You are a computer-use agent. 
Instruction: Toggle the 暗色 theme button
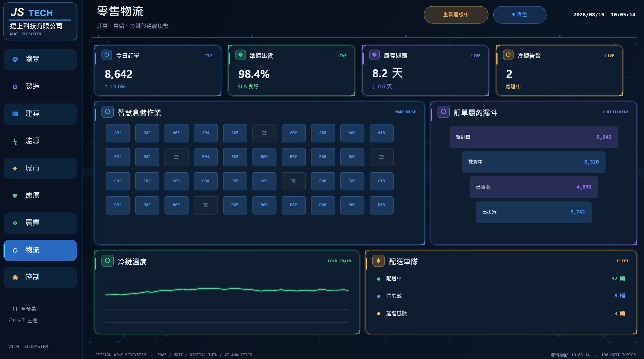pos(520,15)
